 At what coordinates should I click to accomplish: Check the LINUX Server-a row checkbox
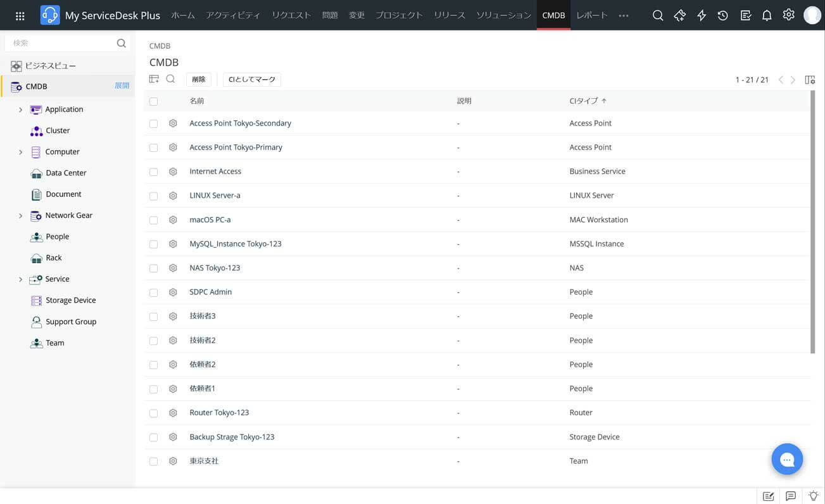point(153,196)
